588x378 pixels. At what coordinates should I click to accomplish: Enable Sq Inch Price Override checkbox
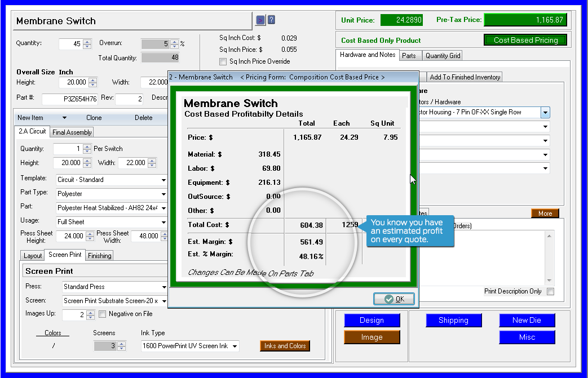[x=223, y=61]
